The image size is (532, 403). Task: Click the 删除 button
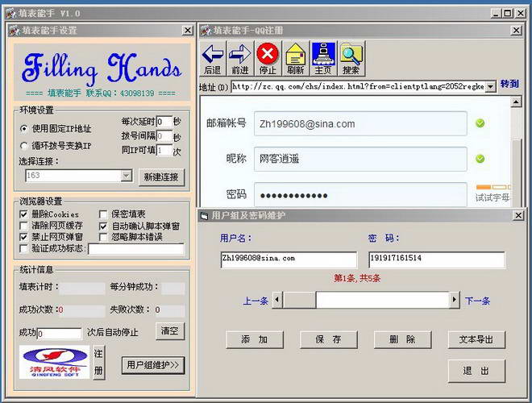point(402,339)
